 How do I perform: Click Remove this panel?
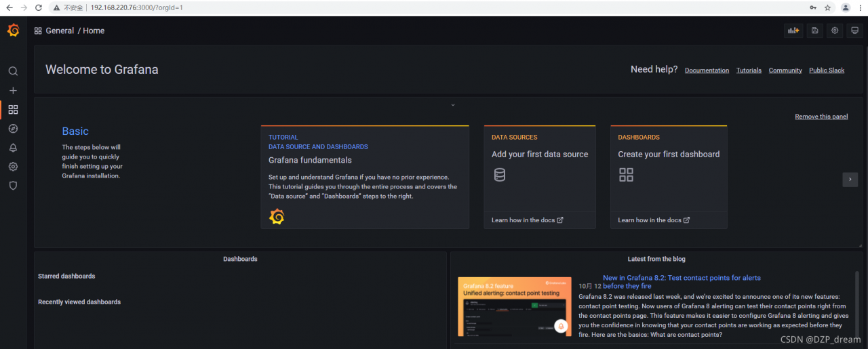point(821,117)
